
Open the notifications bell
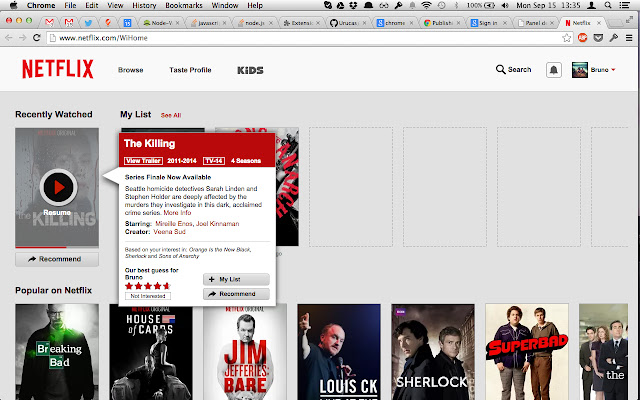coord(553,70)
